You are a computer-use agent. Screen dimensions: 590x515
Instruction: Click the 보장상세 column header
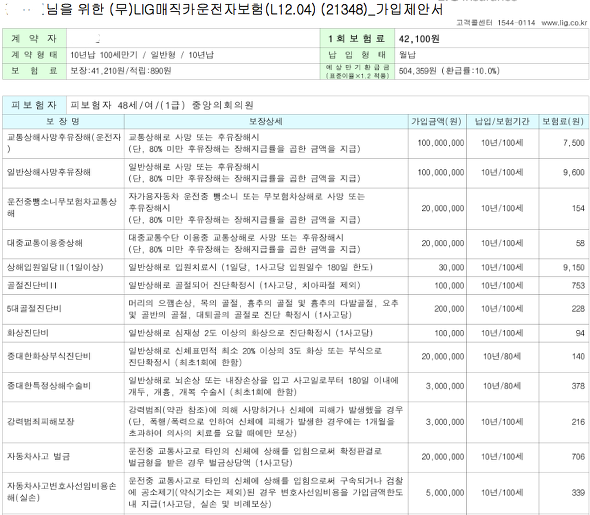point(266,121)
